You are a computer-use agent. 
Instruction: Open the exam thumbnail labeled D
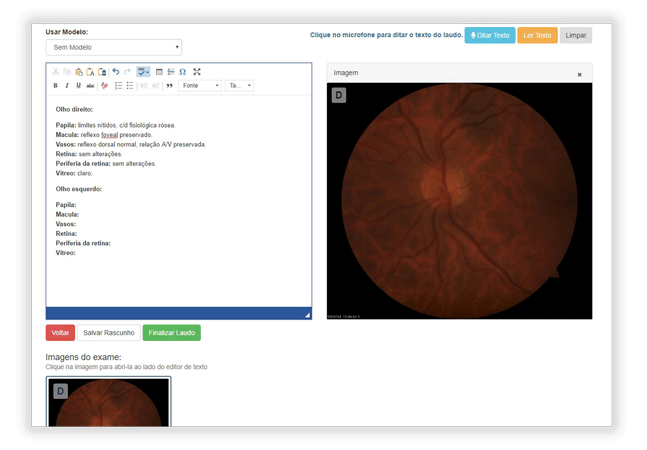[109, 401]
